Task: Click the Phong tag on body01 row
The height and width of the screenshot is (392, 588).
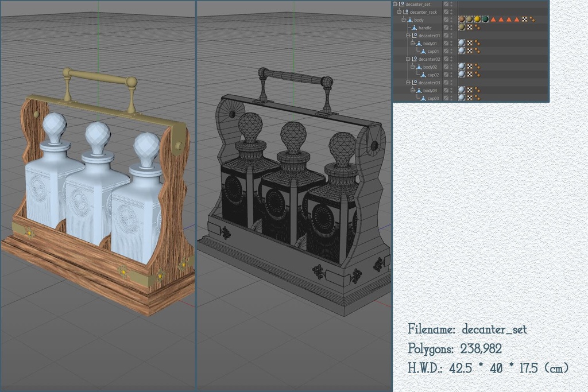Action: (x=477, y=43)
